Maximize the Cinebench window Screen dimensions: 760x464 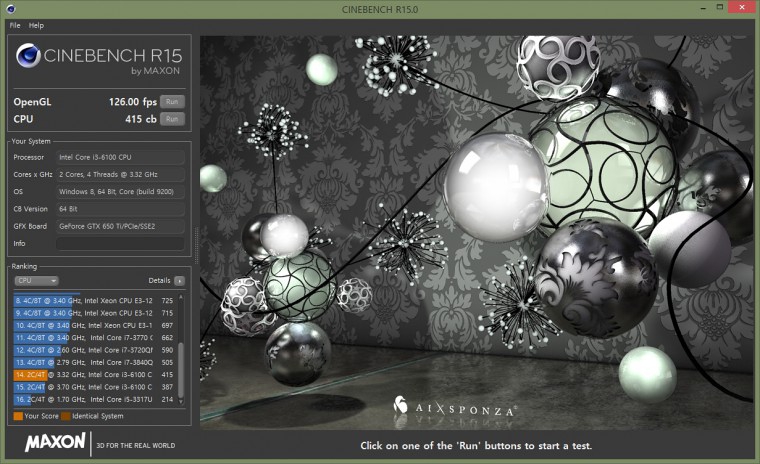point(720,7)
